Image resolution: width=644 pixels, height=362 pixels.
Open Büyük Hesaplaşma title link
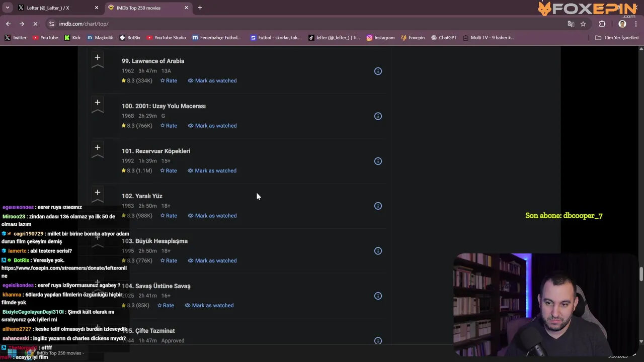click(154, 241)
